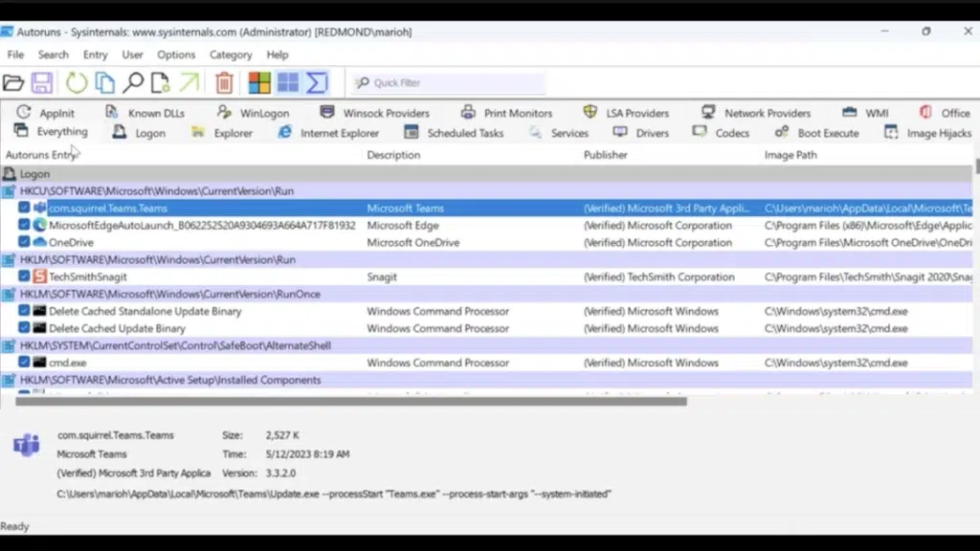Toggle the TechSmithSnagit entry checkbox

click(24, 277)
